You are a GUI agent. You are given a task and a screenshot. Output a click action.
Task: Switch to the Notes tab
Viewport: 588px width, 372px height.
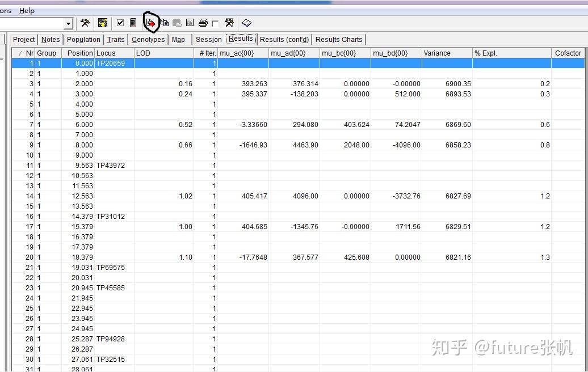[51, 39]
